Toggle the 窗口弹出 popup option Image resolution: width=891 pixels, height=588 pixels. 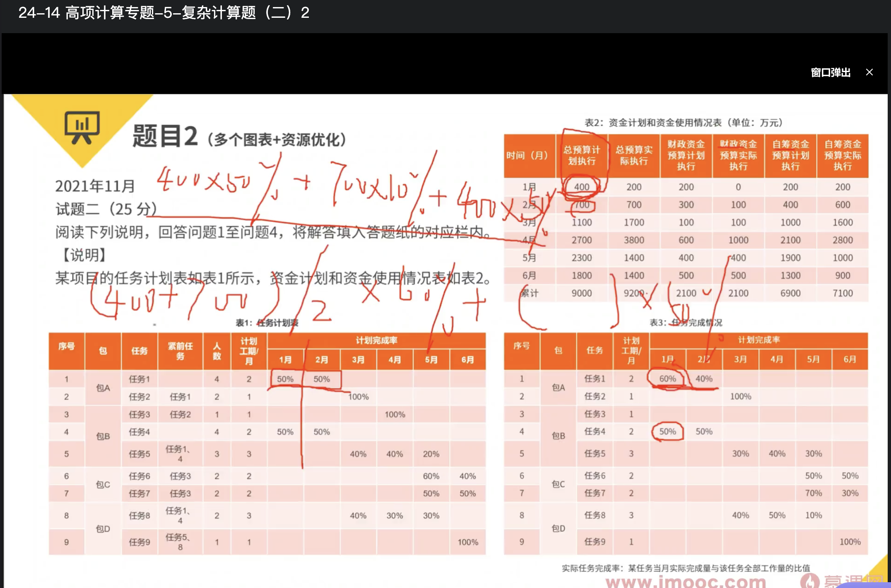tap(829, 72)
